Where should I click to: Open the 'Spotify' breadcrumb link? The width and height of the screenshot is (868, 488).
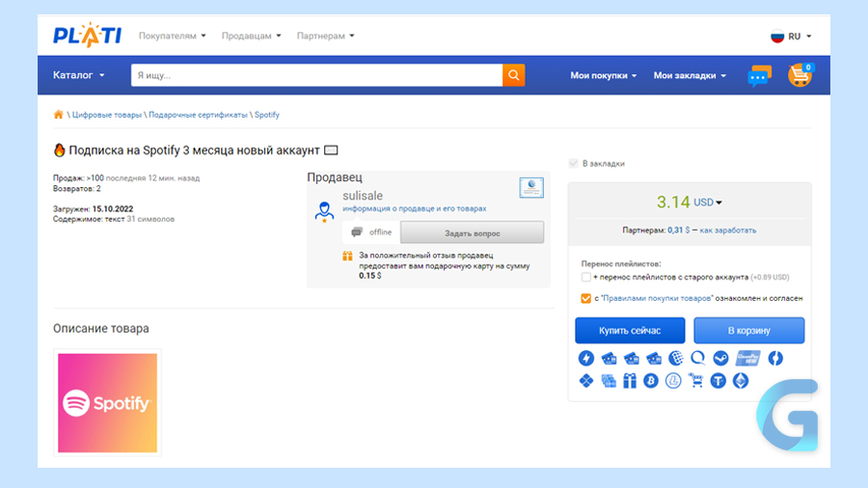tap(267, 115)
